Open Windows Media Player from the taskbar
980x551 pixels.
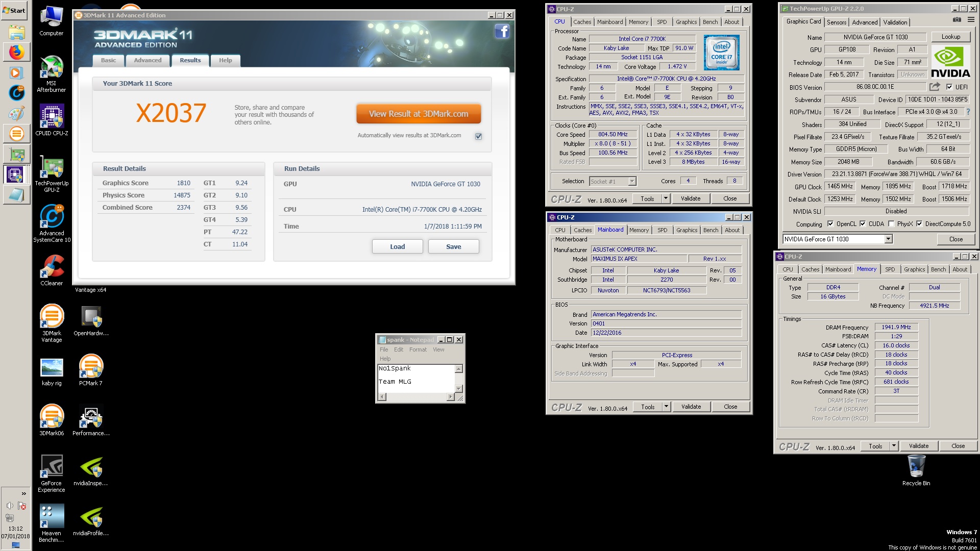tap(16, 72)
